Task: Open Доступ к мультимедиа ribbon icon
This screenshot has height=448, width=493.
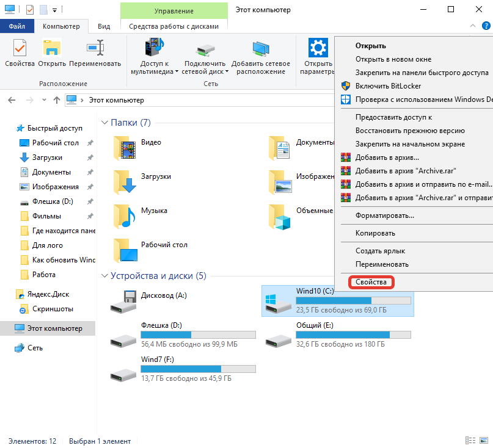Action: (154, 50)
